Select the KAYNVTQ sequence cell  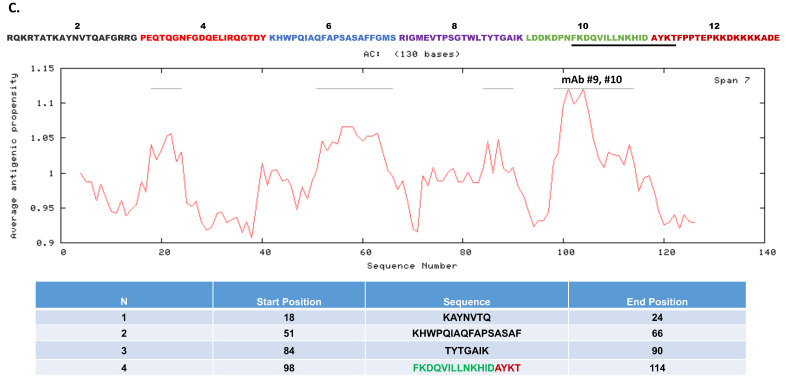[x=467, y=318]
